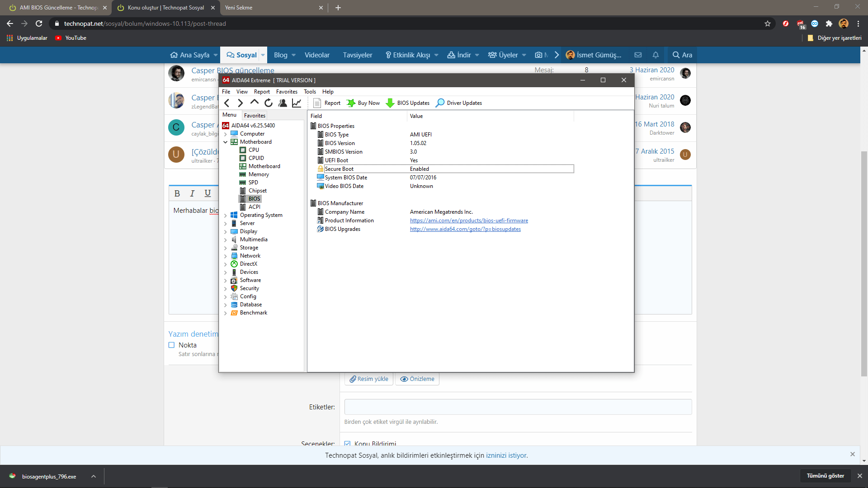Click the Buy Now toolbar button
This screenshot has width=868, height=488.
tap(363, 103)
